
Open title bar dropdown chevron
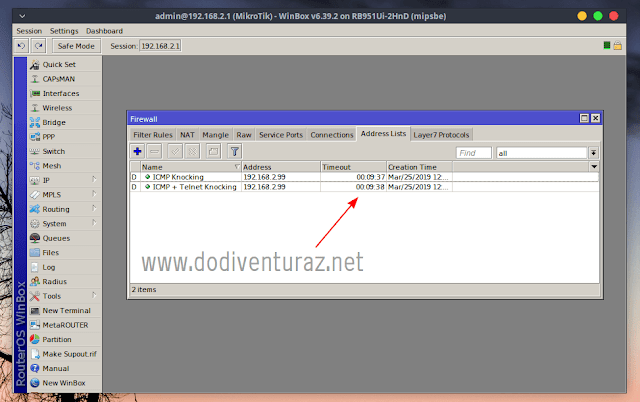point(22,16)
